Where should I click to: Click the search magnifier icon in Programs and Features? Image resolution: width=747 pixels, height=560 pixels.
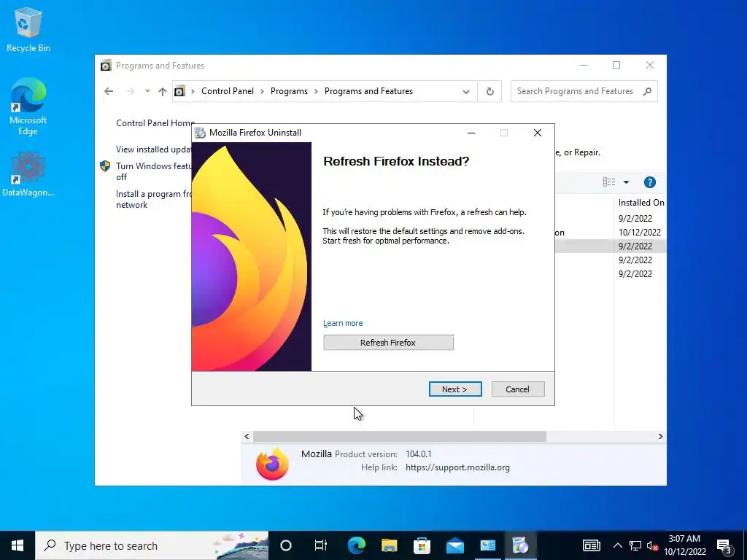click(647, 91)
